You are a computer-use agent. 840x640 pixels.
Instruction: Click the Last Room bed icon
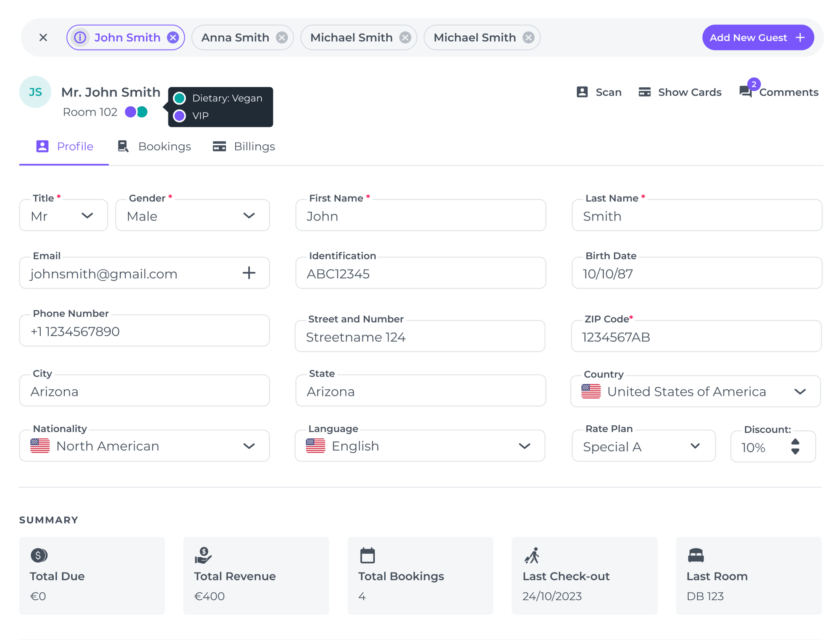coord(696,555)
